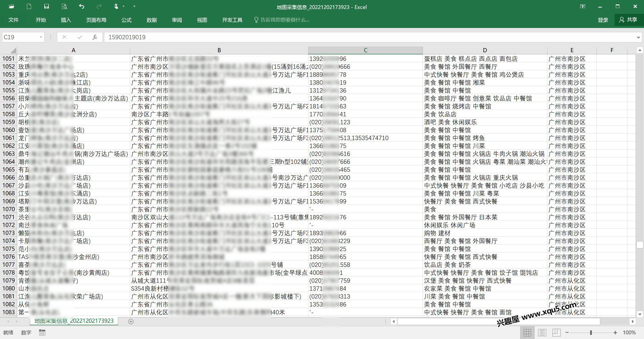The width and height of the screenshot is (644, 339).
Task: Click the 共享 share button
Action: coord(629,20)
